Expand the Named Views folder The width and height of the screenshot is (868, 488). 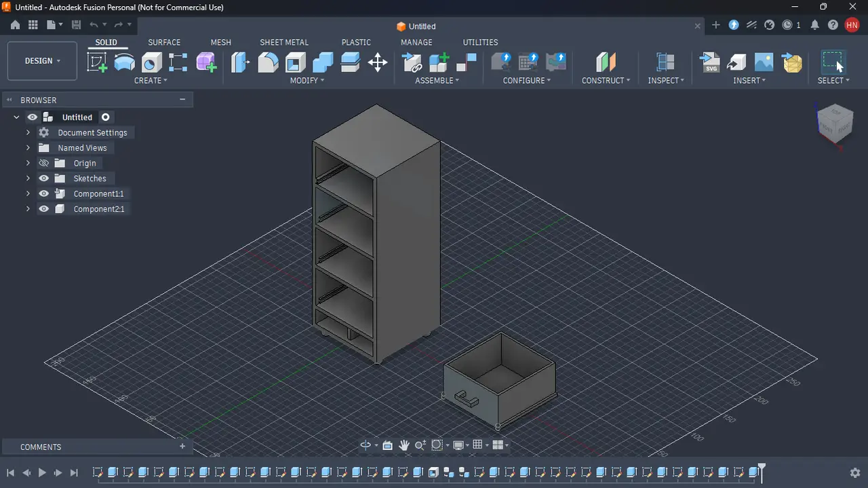28,148
